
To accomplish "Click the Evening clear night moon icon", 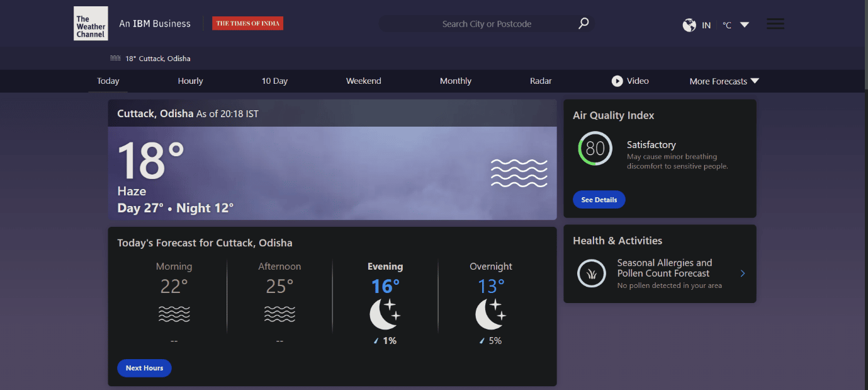I will [x=385, y=314].
